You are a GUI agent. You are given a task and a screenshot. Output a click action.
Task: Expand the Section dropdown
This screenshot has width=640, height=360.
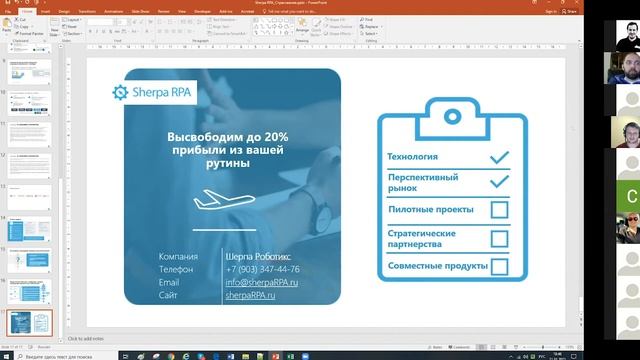click(x=73, y=33)
